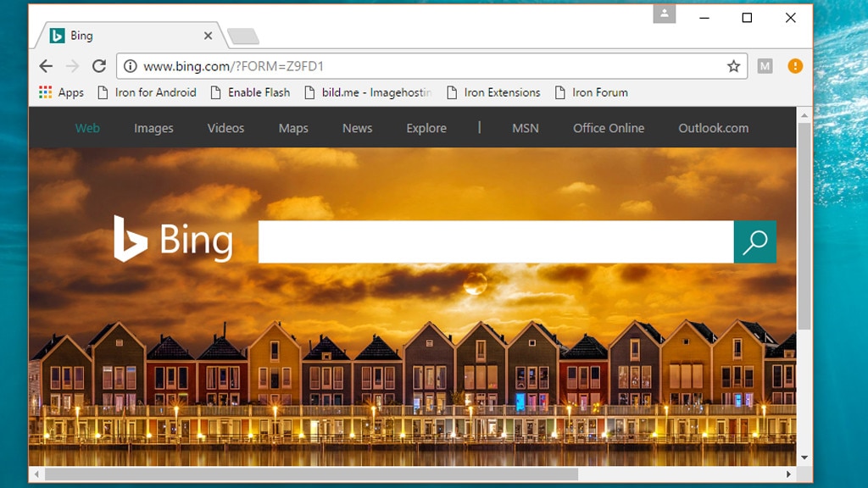868x488 pixels.
Task: Click the magnifier search button
Action: pos(755,241)
